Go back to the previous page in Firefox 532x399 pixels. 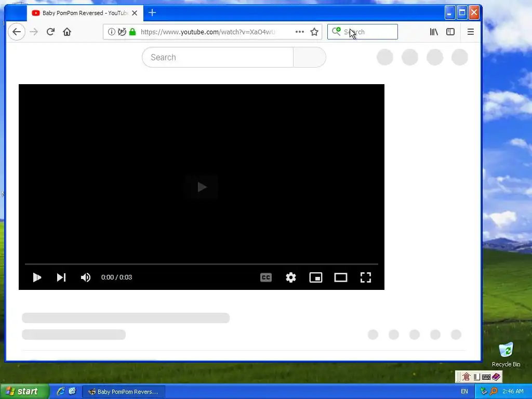click(17, 32)
